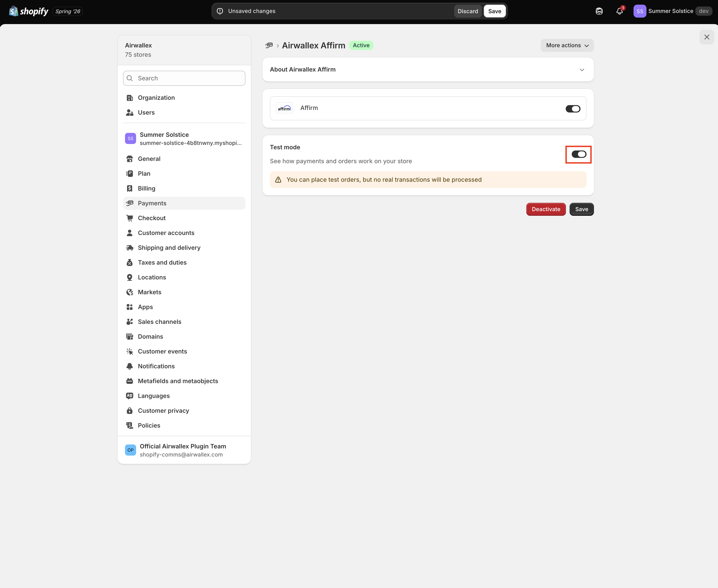Image resolution: width=718 pixels, height=588 pixels.
Task: Discard the unsaved changes
Action: tap(468, 11)
